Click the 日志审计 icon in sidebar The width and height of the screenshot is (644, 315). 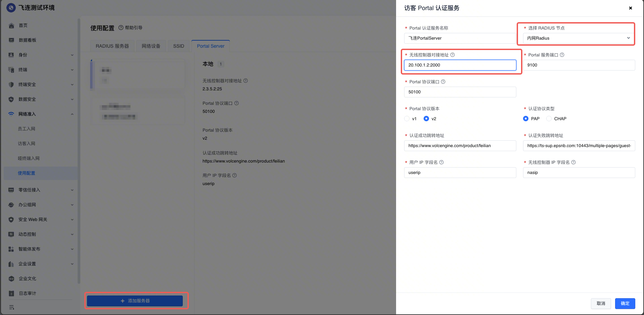pos(11,294)
